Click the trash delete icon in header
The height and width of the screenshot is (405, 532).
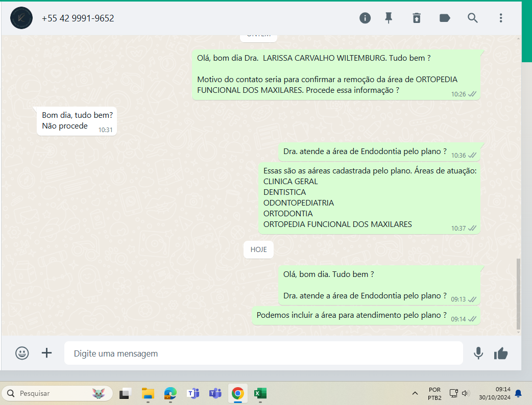pos(417,18)
